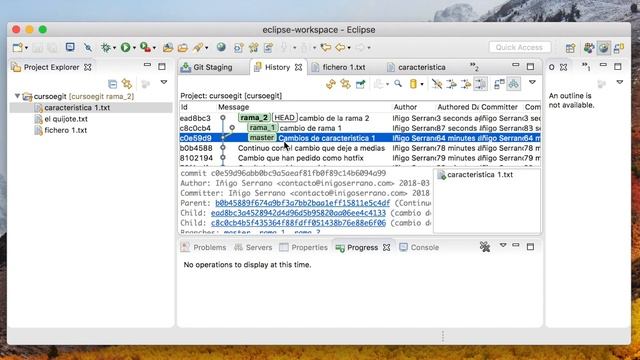640x360 pixels.
Task: Click the yellow Back navigation arrow
Action: click(x=340, y=47)
